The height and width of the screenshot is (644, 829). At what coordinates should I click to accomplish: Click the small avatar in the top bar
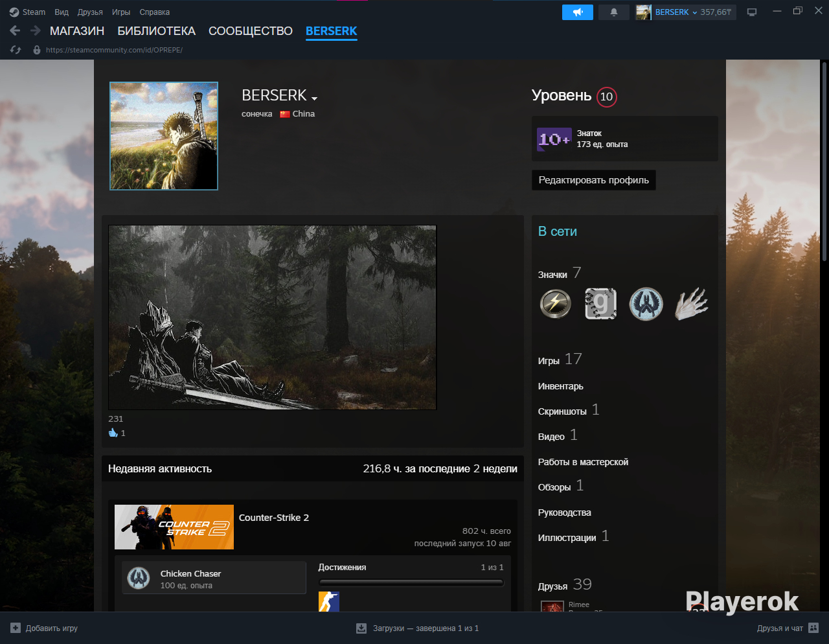tap(643, 12)
